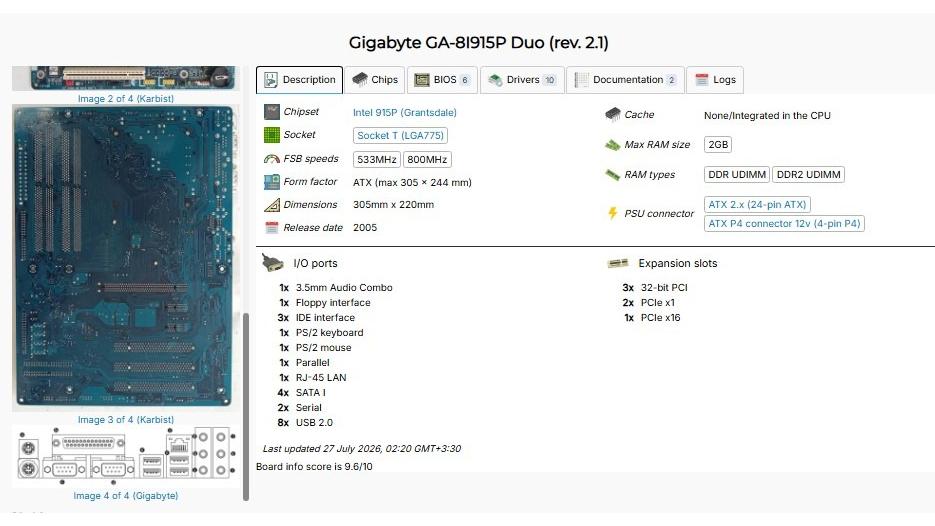Click the 'PCIe x1' slot entry
The image size is (935, 526).
[657, 302]
